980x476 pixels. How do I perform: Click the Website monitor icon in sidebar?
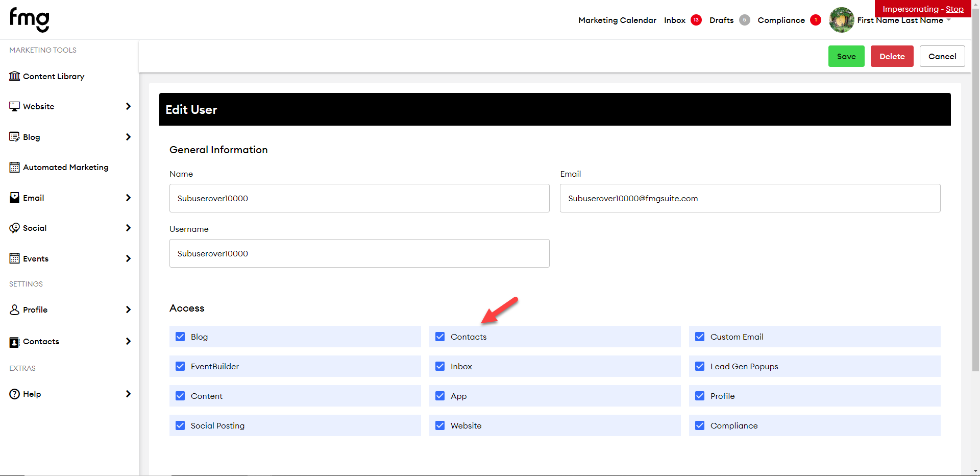click(15, 106)
